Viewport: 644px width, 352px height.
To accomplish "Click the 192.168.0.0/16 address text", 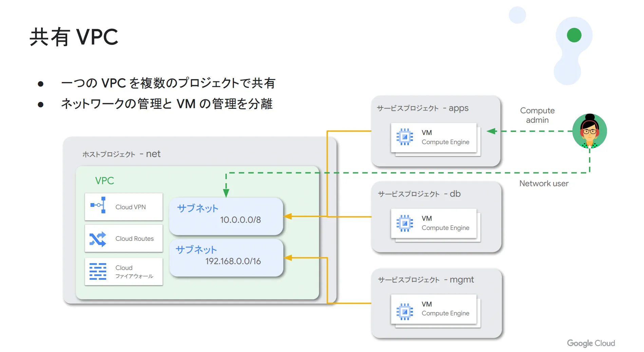I will click(233, 261).
